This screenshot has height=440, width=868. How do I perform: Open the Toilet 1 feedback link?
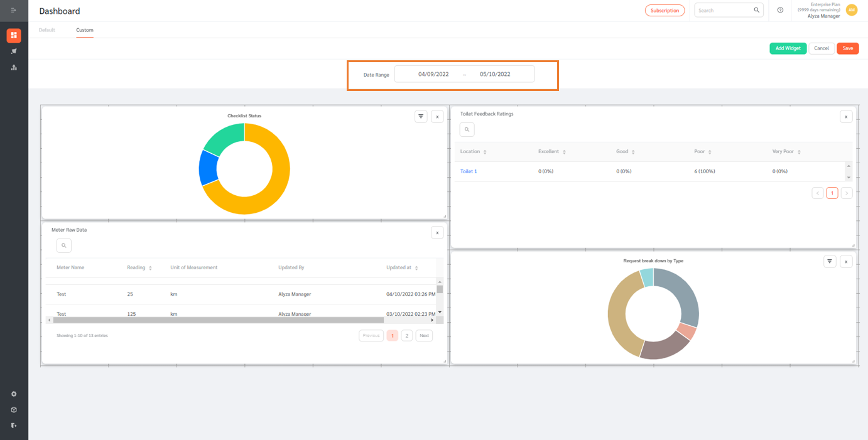(469, 171)
